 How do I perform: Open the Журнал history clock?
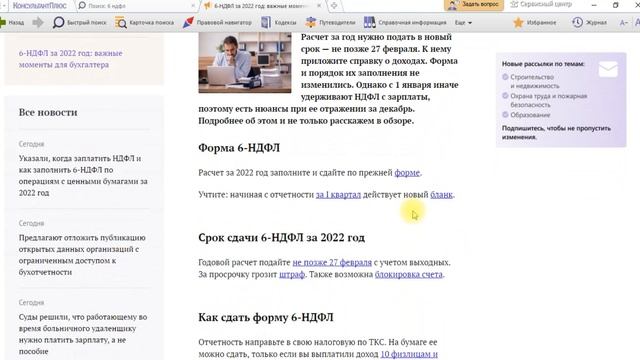coord(589,22)
